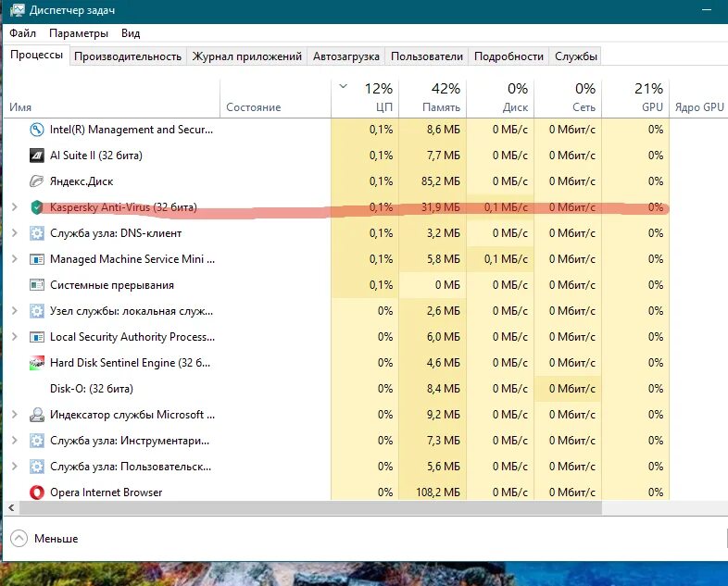Click the Intel Management and Security process icon
Screen dimensions: 728x586
[x=37, y=130]
